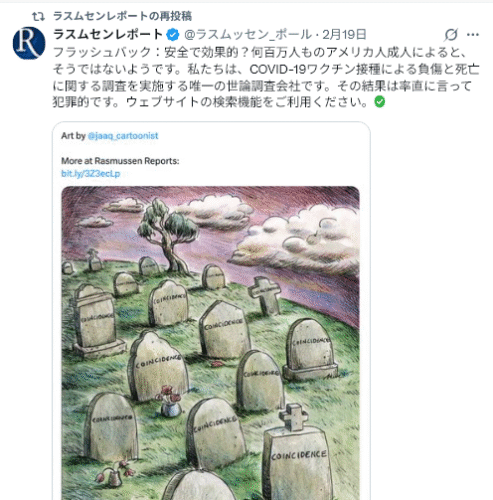The width and height of the screenshot is (493, 500).
Task: Open the blue R profile avatar
Action: (29, 43)
